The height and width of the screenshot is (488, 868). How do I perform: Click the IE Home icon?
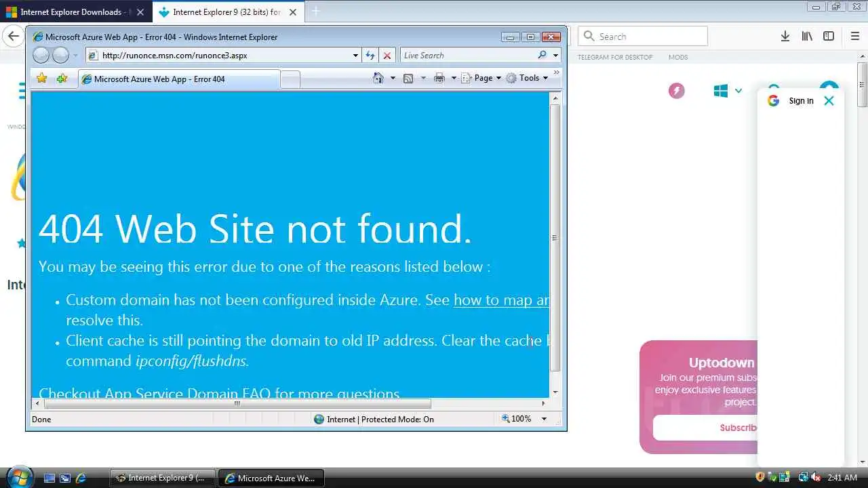tap(378, 78)
